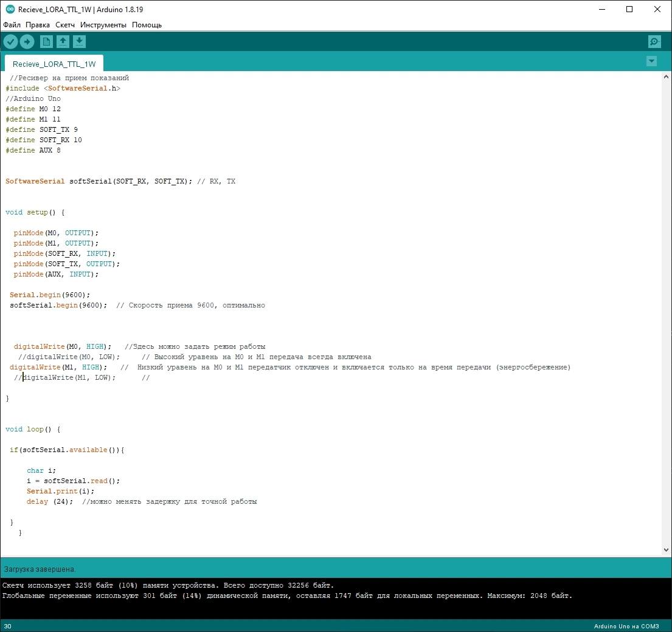672x632 pixels.
Task: Click the 'pinMode(SOFT_RX, INPUT);' line
Action: (64, 253)
